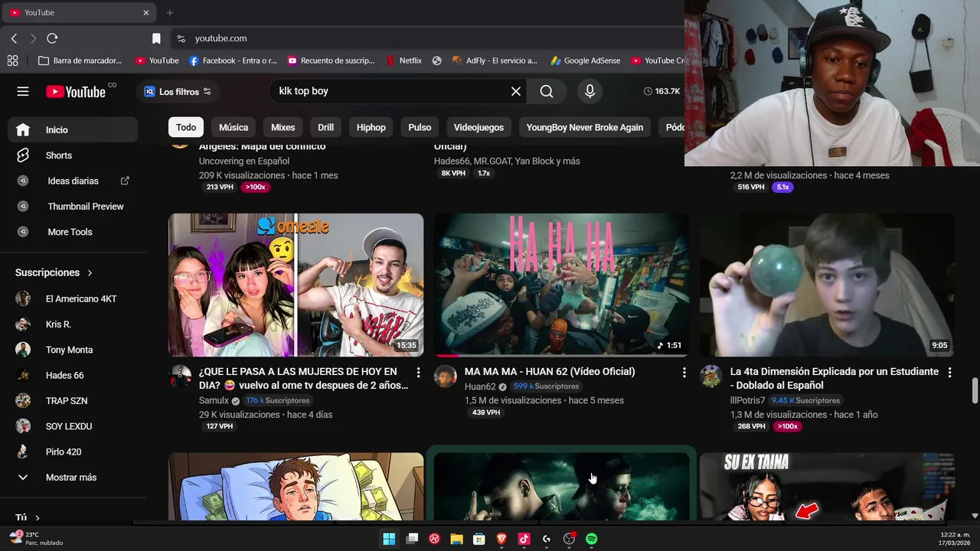Expand the Tú section
This screenshot has width=980, height=551.
tap(28, 518)
